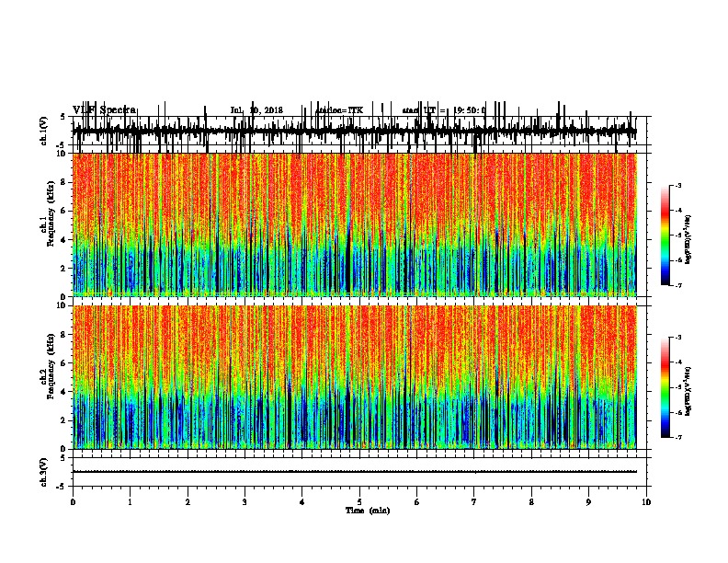Click the "10" frequency tick on ch.1 spectrogram
Image resolution: width=728 pixels, height=563 pixels.
click(x=62, y=154)
